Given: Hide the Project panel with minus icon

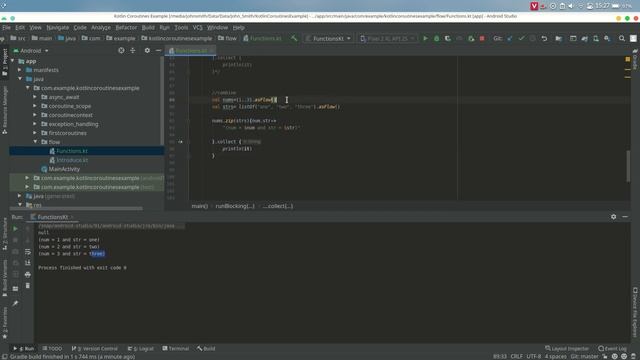Looking at the screenshot, I should (158, 51).
